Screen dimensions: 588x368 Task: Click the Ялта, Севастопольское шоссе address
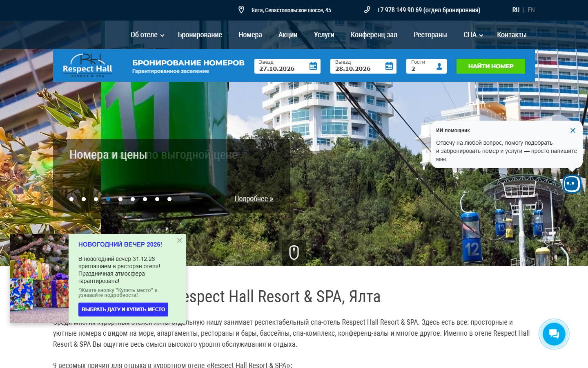[291, 10]
